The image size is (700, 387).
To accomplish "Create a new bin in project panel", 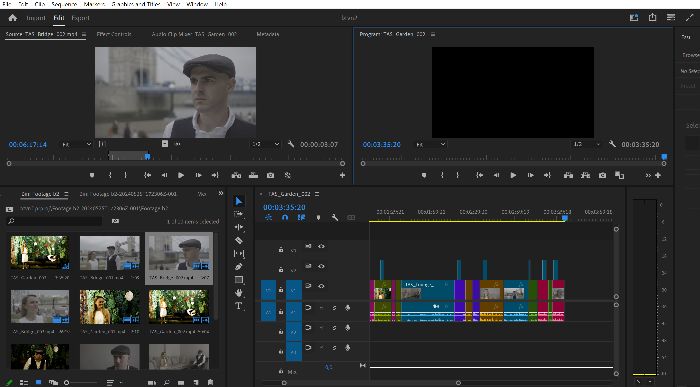I will [x=181, y=383].
